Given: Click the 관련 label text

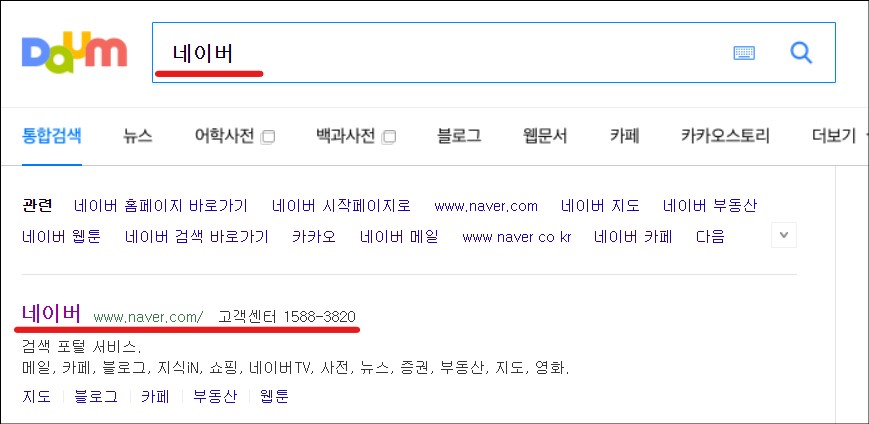Looking at the screenshot, I should pos(37,206).
